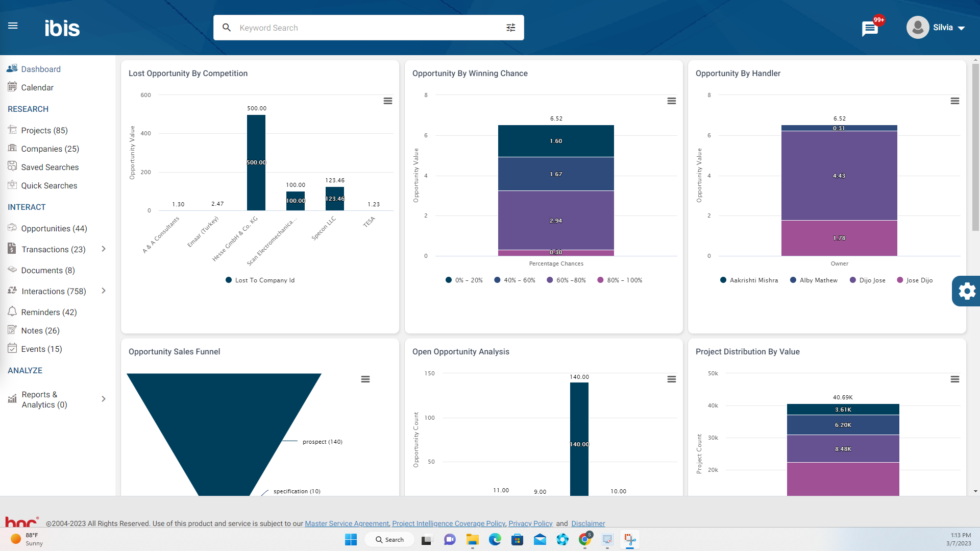Open the top-left navigation hamburger menu
The image size is (980, 551).
point(13,26)
